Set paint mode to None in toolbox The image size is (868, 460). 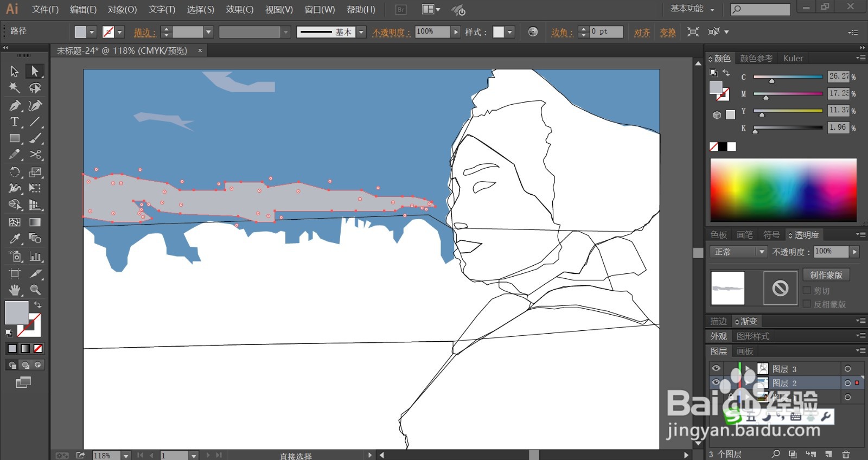pos(39,348)
